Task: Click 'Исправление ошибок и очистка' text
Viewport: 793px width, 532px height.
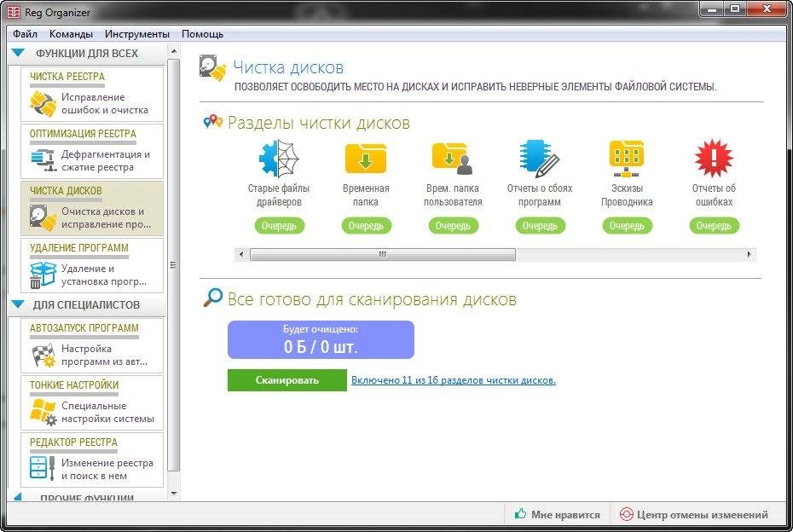Action: click(x=105, y=103)
